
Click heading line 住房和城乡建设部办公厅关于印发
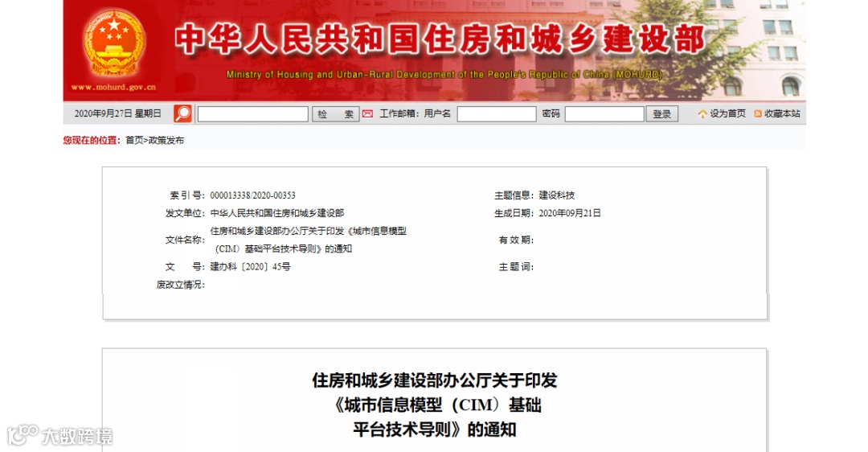(x=435, y=380)
